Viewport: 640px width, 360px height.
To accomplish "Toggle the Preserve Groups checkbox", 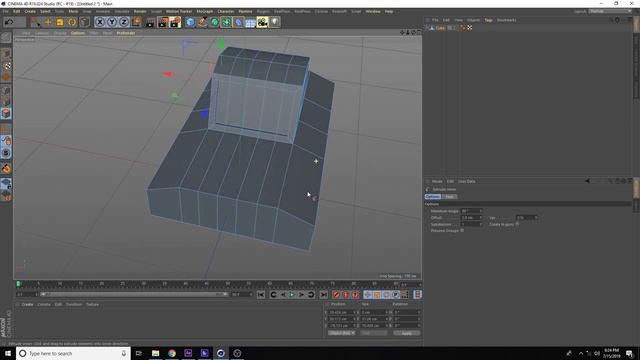I will point(462,231).
